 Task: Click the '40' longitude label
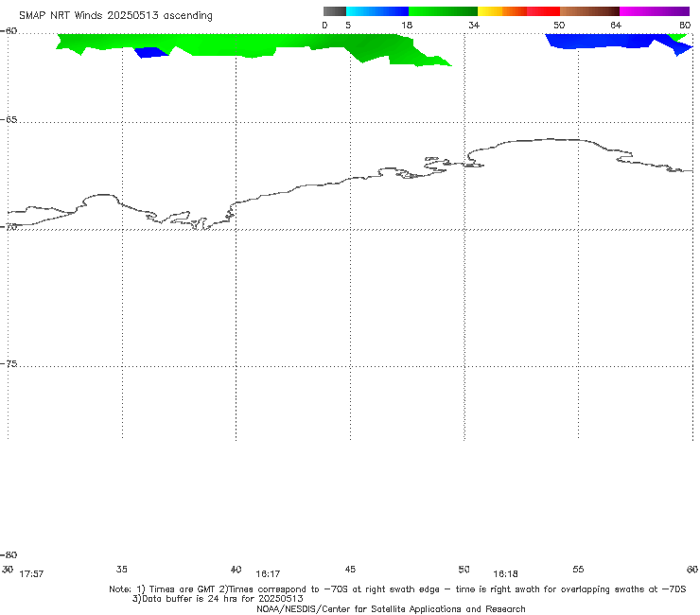point(236,570)
